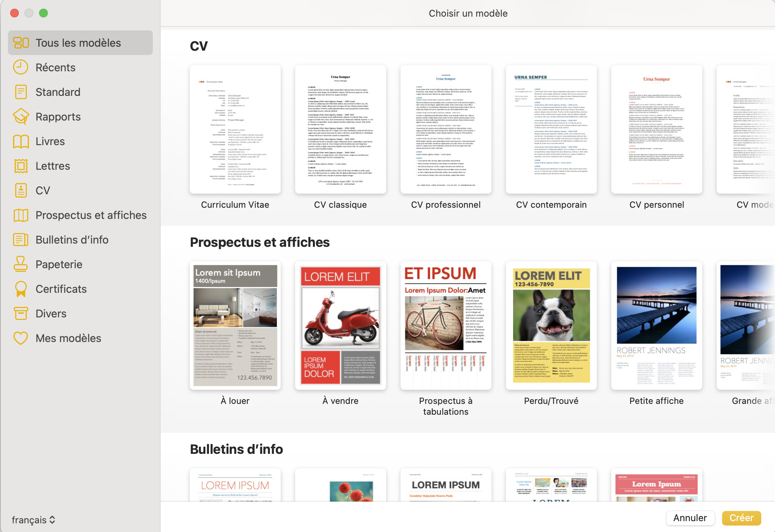Screen dimensions: 775x532
Task: Click the Standard document icon
Action: 21,92
